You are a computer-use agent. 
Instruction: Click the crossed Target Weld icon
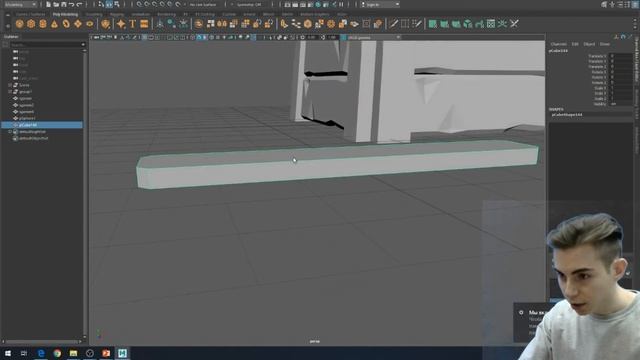(514, 24)
